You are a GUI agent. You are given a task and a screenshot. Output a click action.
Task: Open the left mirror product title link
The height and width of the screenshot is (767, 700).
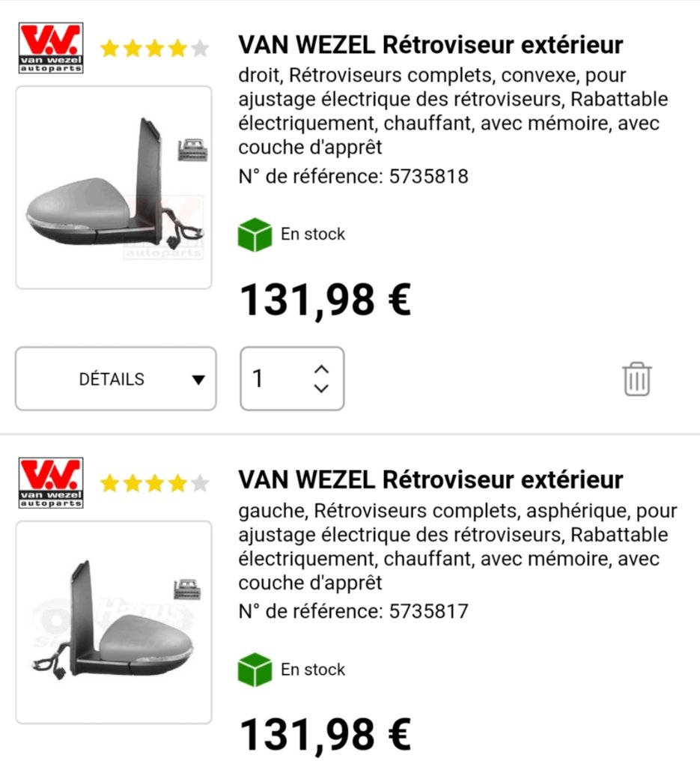[x=430, y=479]
